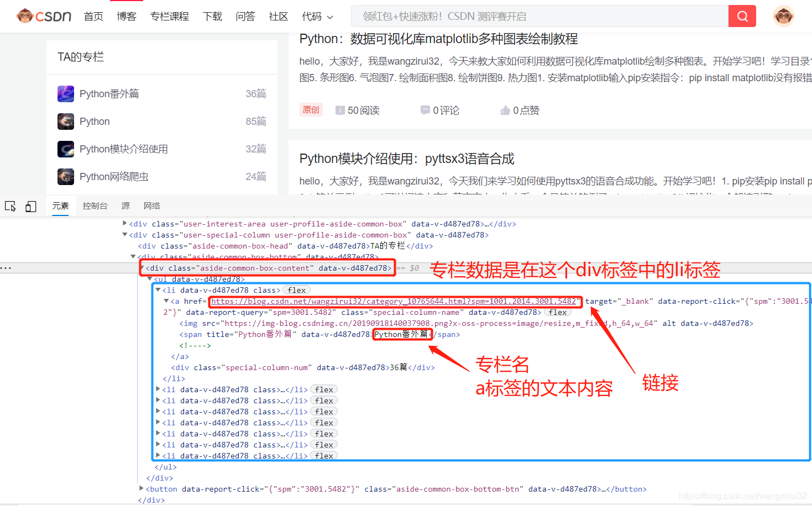Expand the 代码 dropdown menu
The width and height of the screenshot is (812, 506).
pyautogui.click(x=318, y=17)
